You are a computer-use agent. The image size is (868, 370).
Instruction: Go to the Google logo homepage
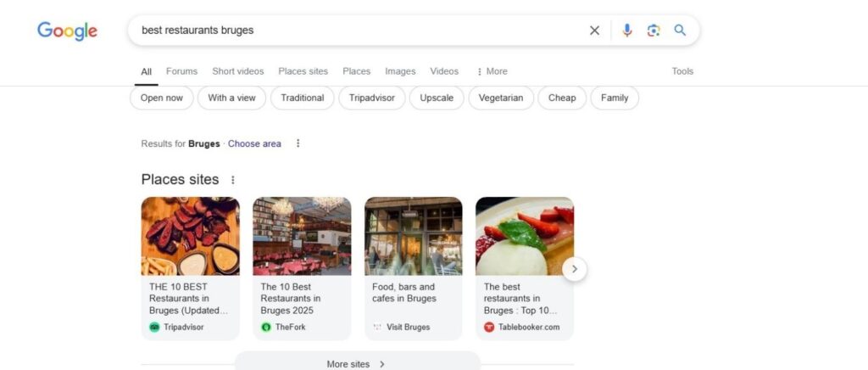coord(67,31)
